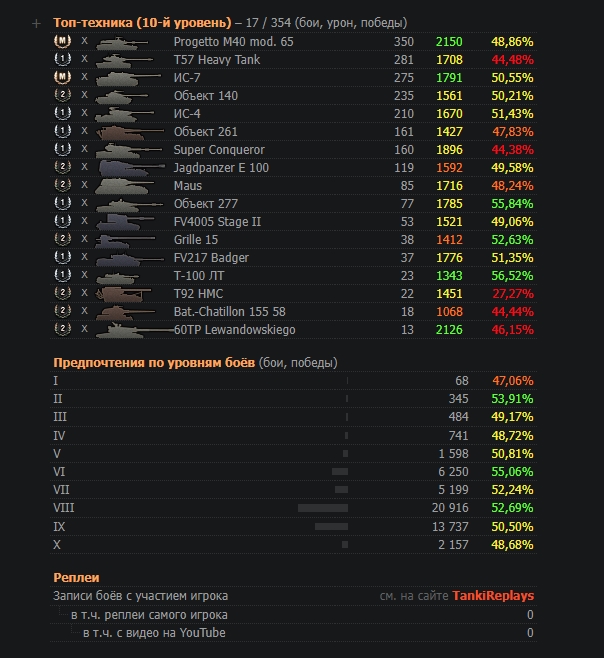604x658 pixels.
Task: Click the X mark beside FV217 Badger
Action: (x=84, y=258)
